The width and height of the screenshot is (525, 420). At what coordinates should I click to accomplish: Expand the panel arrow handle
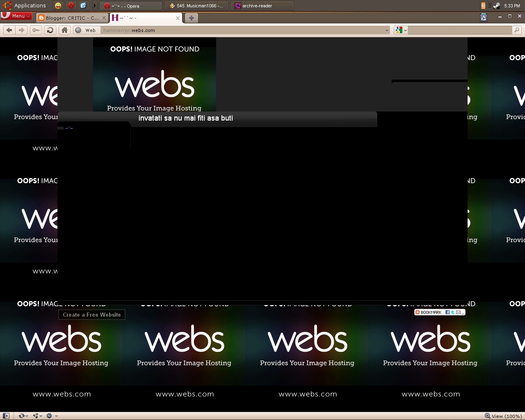(95, 6)
